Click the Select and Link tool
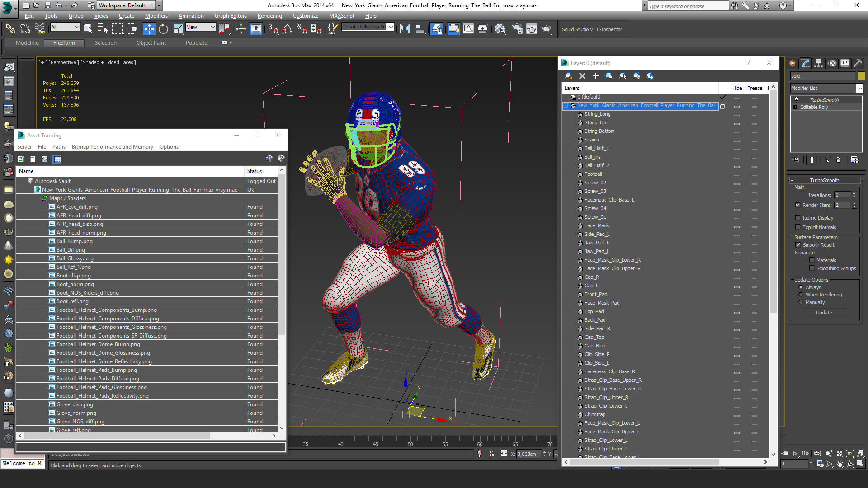This screenshot has width=868, height=488. 10,29
